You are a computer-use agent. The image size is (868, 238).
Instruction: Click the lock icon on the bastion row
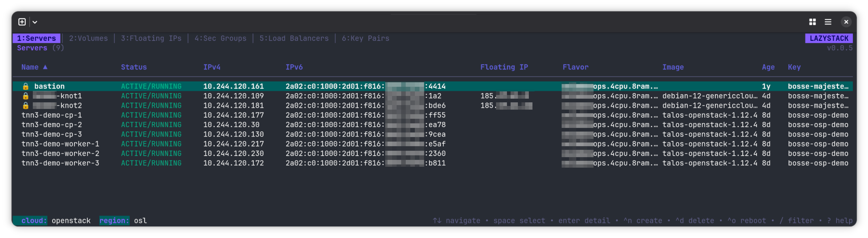26,86
